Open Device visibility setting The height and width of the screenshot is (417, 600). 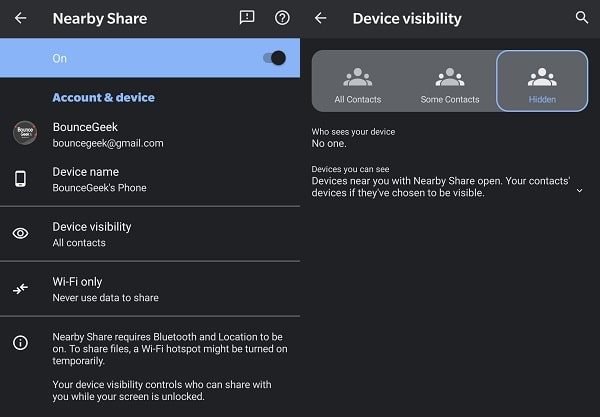[x=150, y=234]
